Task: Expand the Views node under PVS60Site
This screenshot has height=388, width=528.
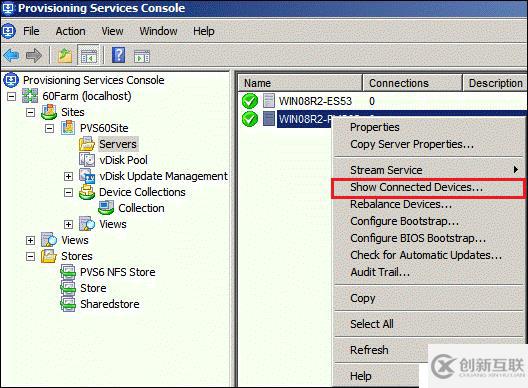Action: pos(68,224)
